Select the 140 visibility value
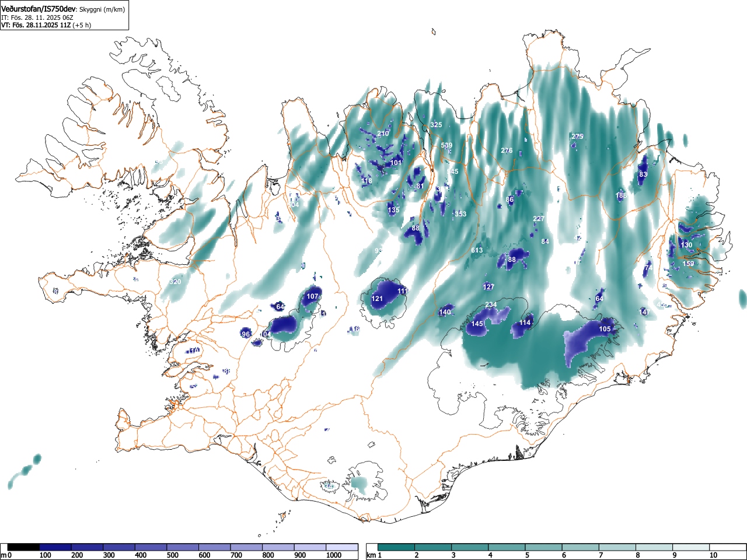747x560 pixels. pos(445,312)
